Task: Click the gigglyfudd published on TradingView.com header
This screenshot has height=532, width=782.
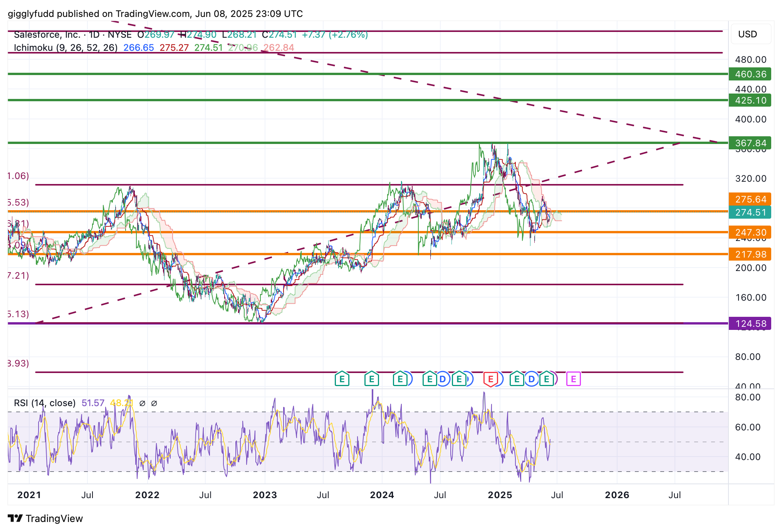Action: coord(155,14)
